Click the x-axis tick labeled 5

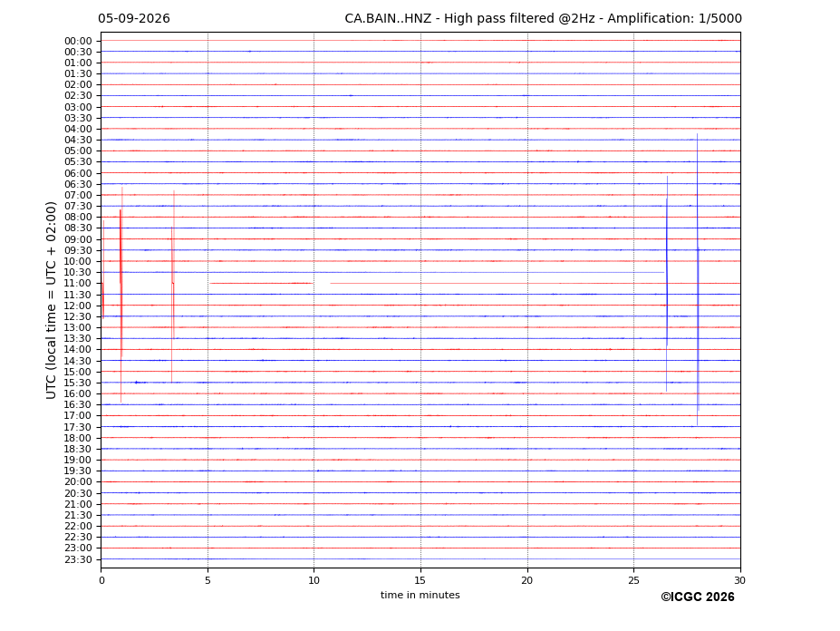tap(208, 580)
